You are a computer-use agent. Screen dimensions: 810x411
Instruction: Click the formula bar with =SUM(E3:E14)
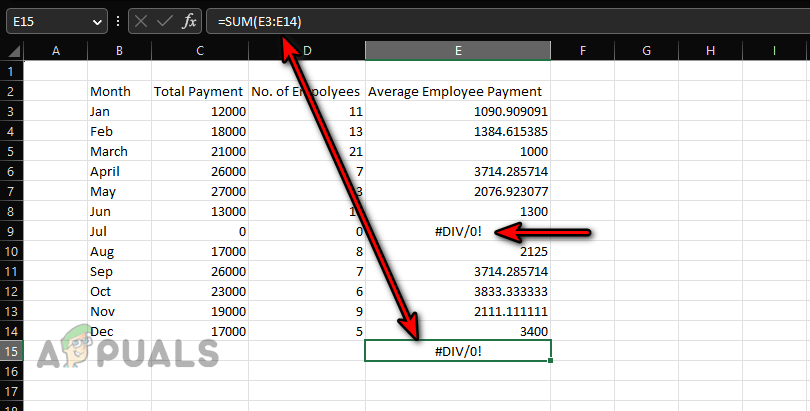(x=508, y=21)
